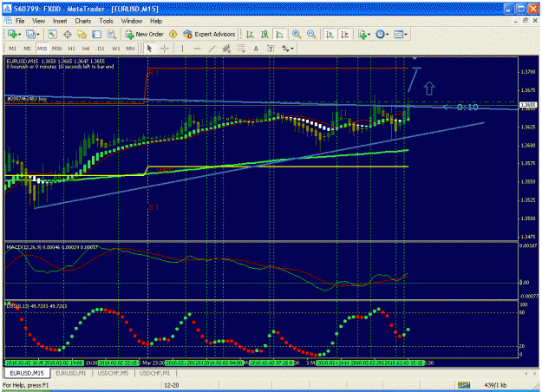Switch timeframe to M5

point(27,49)
